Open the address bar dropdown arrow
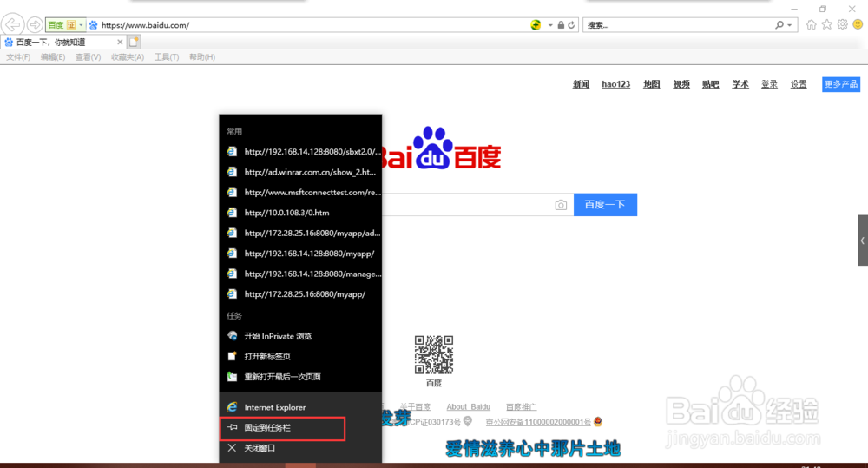This screenshot has height=468, width=868. tap(550, 25)
